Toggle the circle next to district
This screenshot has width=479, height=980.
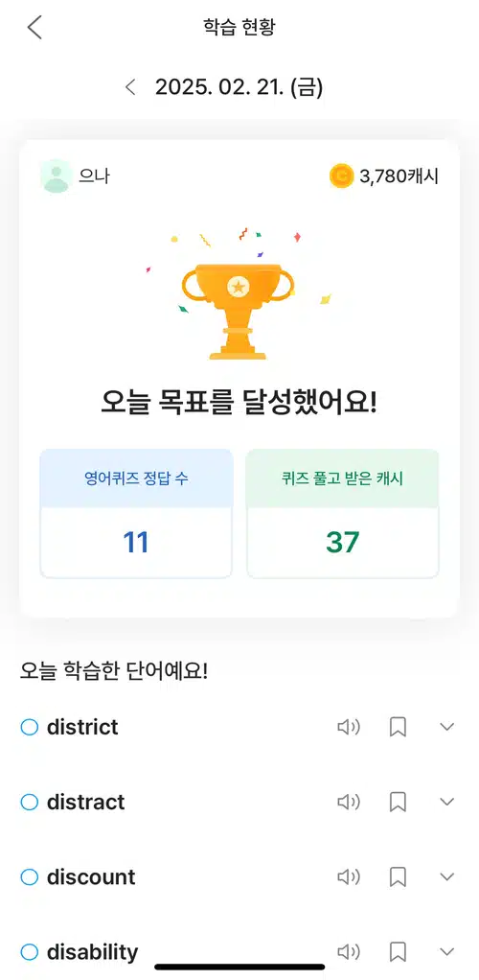(x=30, y=727)
